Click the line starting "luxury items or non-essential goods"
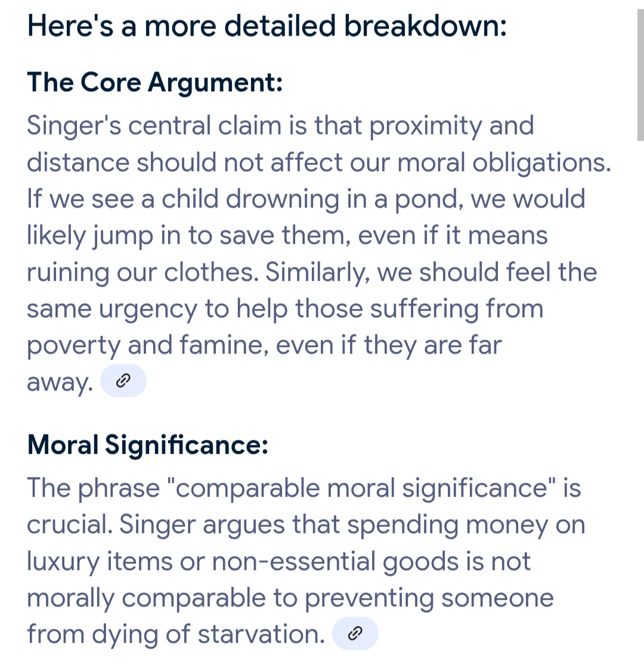 coord(278,562)
